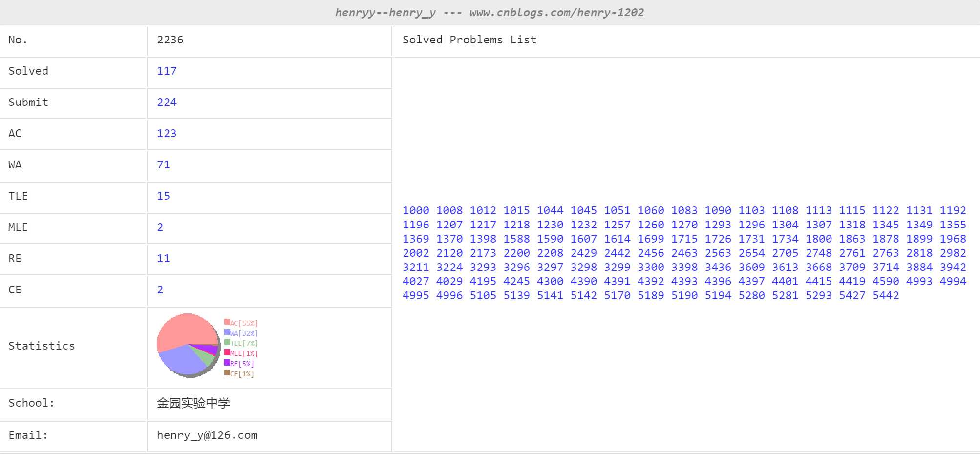The height and width of the screenshot is (454, 980).
Task: Click the rank number 2236
Action: pyautogui.click(x=170, y=40)
